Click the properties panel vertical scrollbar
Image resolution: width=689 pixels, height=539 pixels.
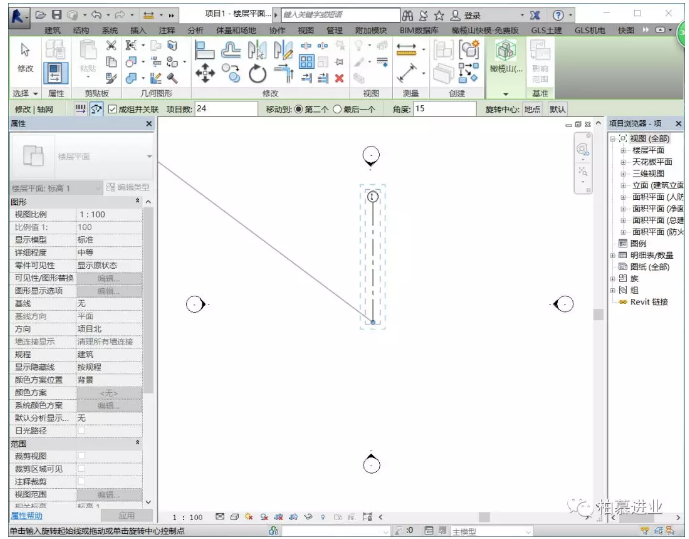pyautogui.click(x=149, y=299)
